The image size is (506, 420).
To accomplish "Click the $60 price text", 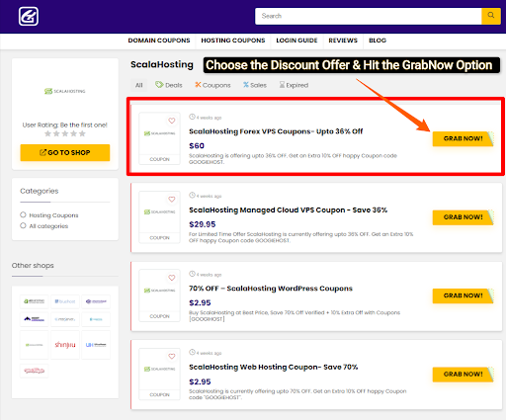I will click(197, 145).
